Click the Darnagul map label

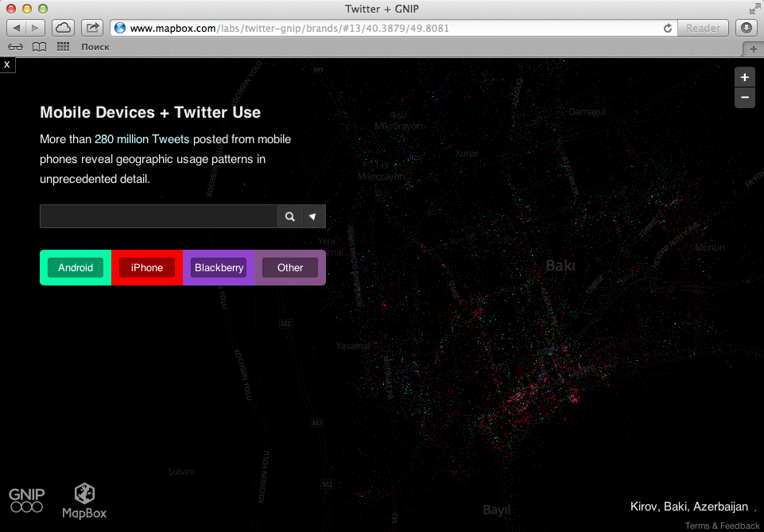point(588,112)
